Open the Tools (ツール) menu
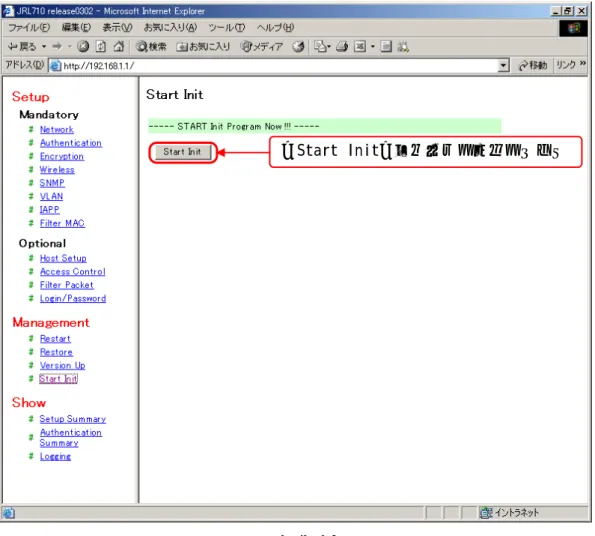Viewport: 595px width, 536px height. tap(227, 28)
